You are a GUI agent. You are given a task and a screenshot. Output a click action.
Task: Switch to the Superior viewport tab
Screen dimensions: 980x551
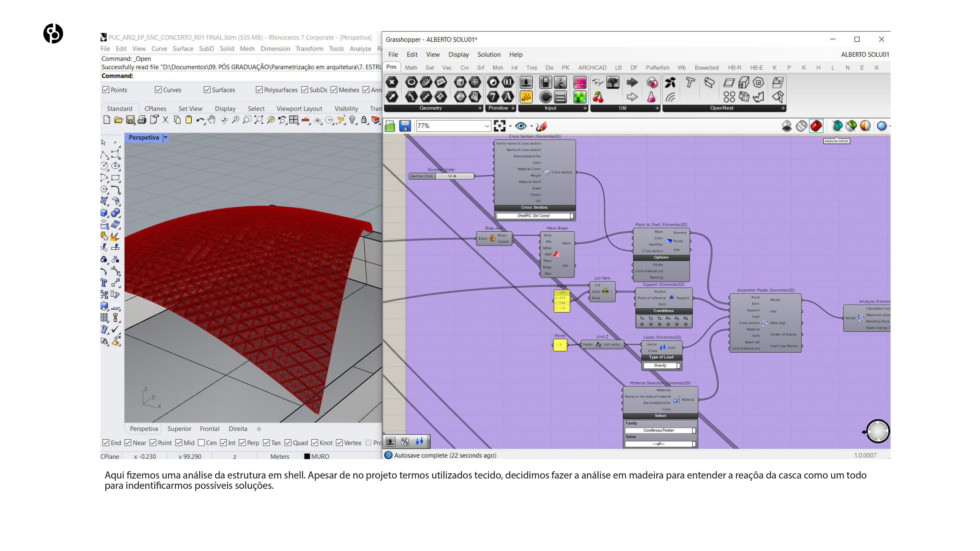click(179, 429)
